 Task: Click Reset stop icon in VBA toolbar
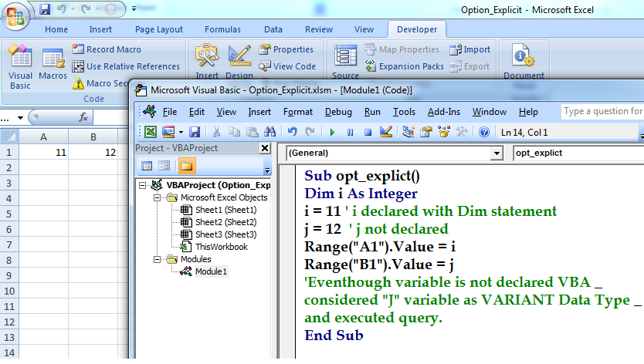point(368,132)
